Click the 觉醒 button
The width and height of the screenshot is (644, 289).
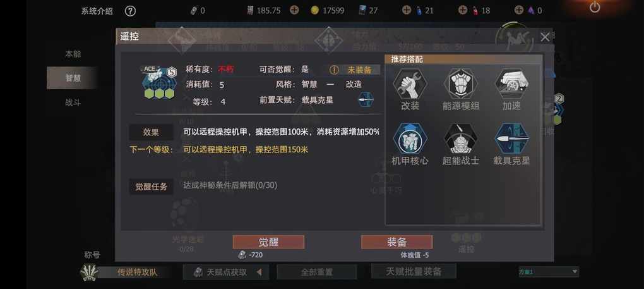coord(268,242)
